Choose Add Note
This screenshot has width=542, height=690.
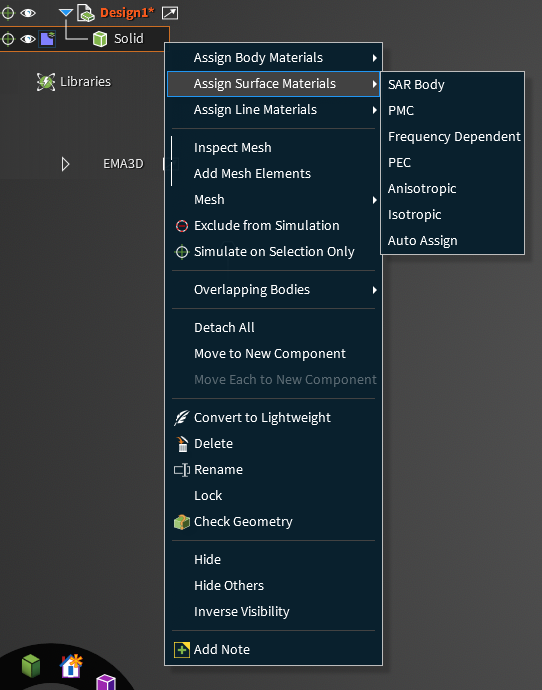tap(273, 650)
